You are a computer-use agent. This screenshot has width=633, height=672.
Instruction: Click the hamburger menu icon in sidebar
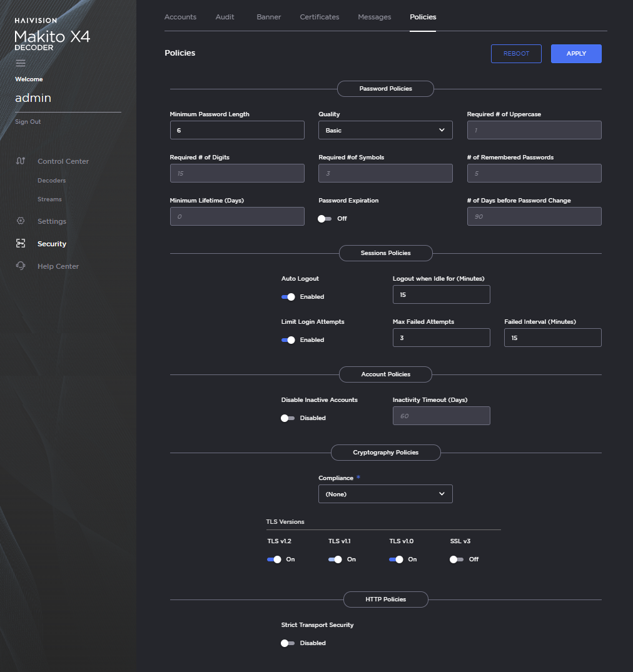pos(21,63)
